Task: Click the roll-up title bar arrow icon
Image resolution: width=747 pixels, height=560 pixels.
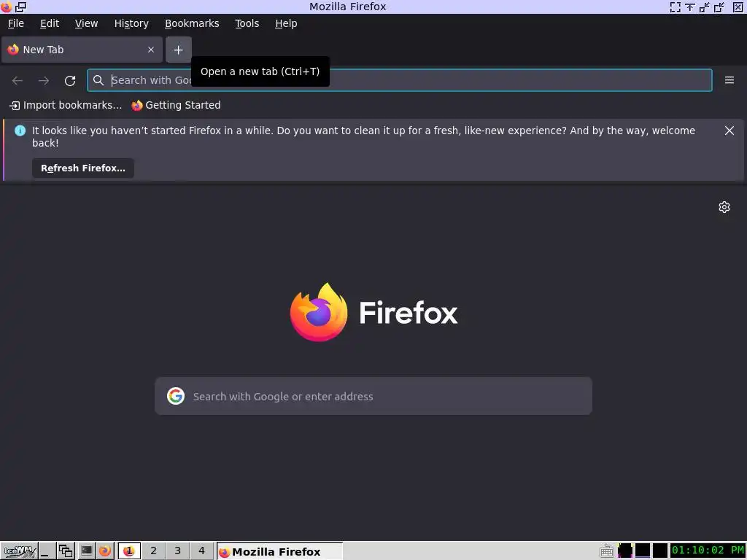Action: (690, 7)
